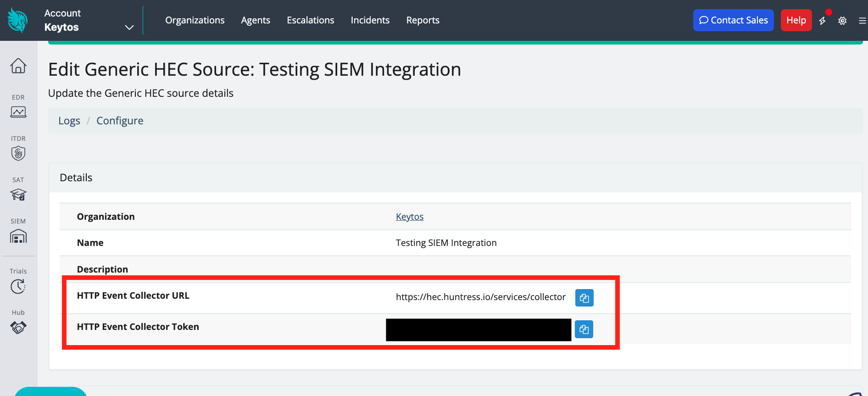Open the Organizations menu item

pos(195,20)
